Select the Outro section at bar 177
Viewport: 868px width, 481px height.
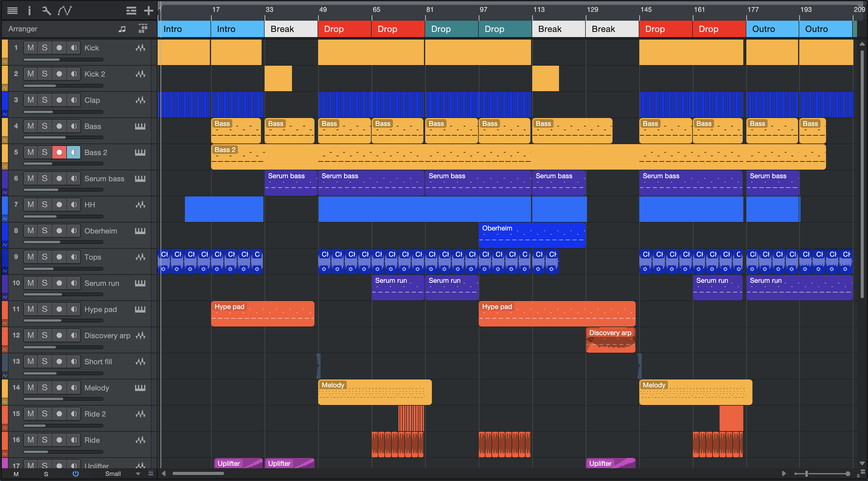point(772,29)
